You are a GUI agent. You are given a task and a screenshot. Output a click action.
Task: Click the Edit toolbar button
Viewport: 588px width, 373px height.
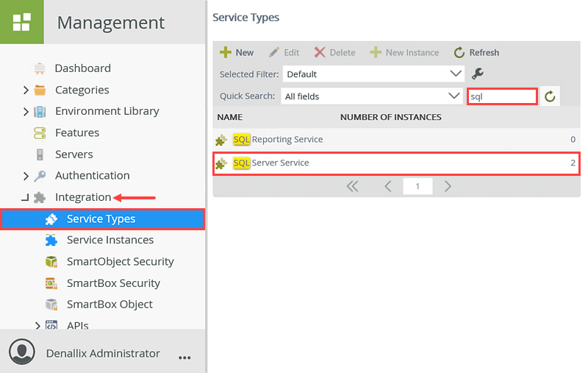284,52
